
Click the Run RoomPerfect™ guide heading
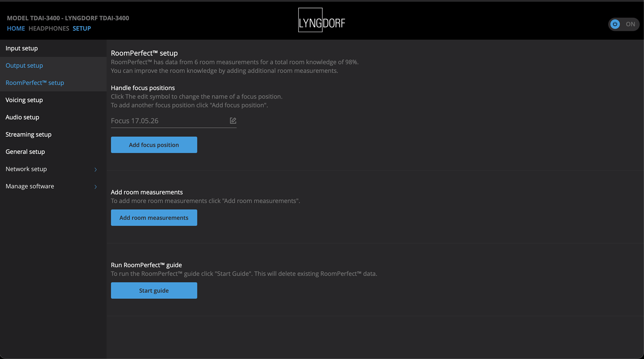146,265
